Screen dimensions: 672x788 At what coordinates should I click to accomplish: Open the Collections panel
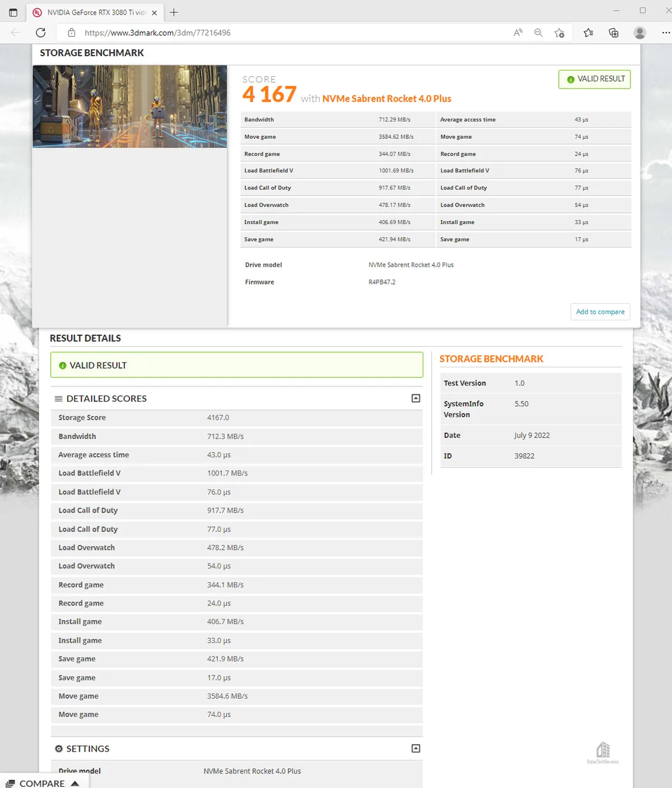pyautogui.click(x=614, y=32)
